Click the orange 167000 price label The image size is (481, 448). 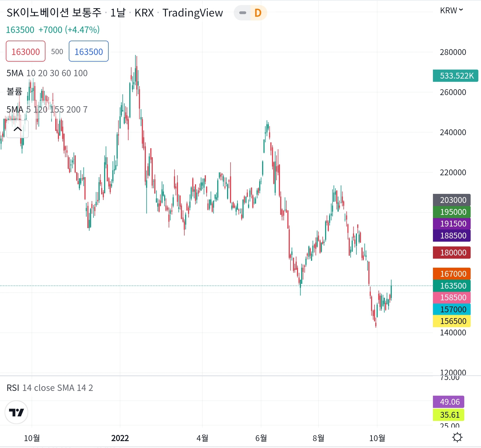point(452,274)
